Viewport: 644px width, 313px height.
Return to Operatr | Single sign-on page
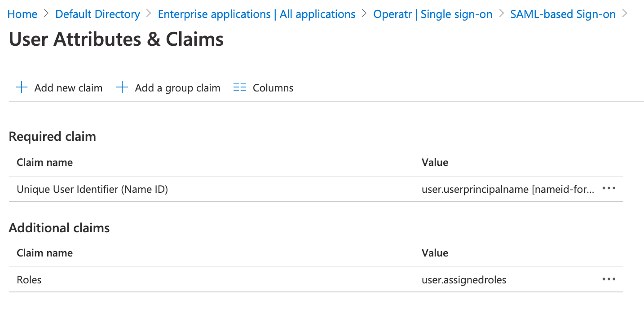[432, 14]
